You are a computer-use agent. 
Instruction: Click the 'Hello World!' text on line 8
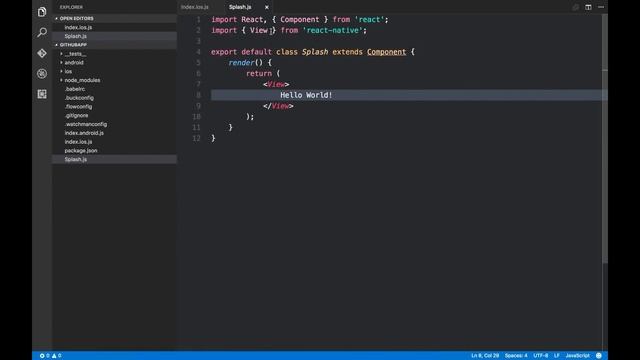tap(306, 95)
